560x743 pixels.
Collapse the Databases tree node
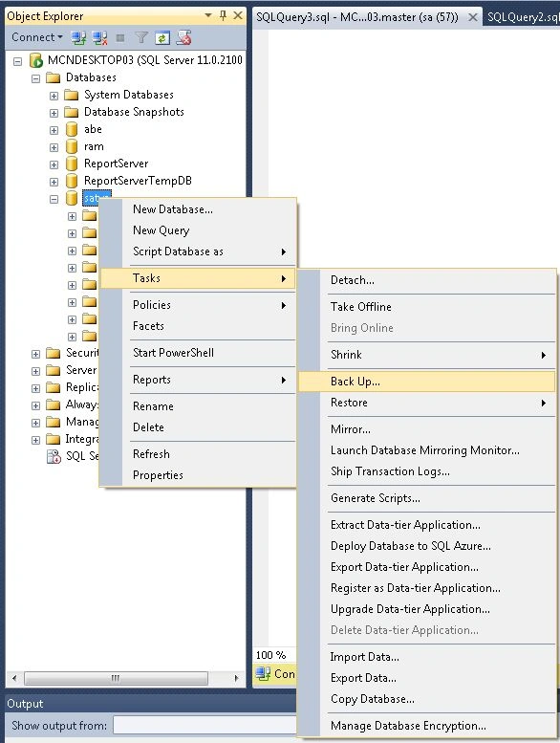click(36, 78)
